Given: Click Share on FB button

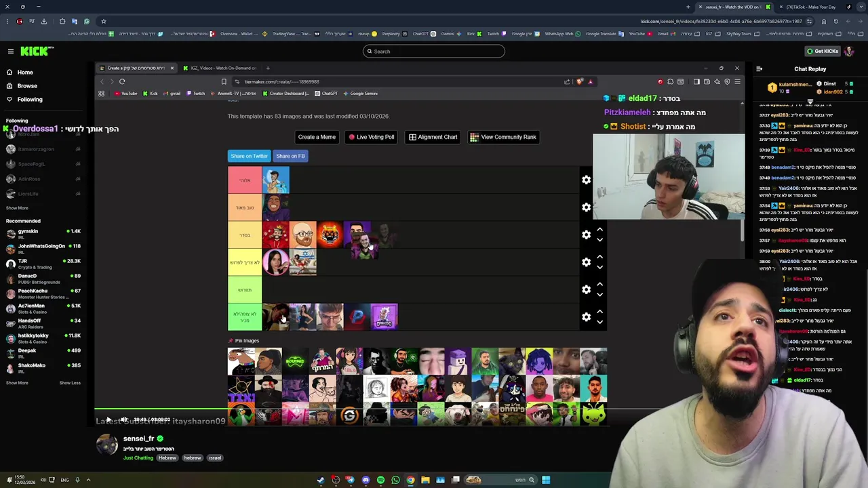Looking at the screenshot, I should [290, 156].
